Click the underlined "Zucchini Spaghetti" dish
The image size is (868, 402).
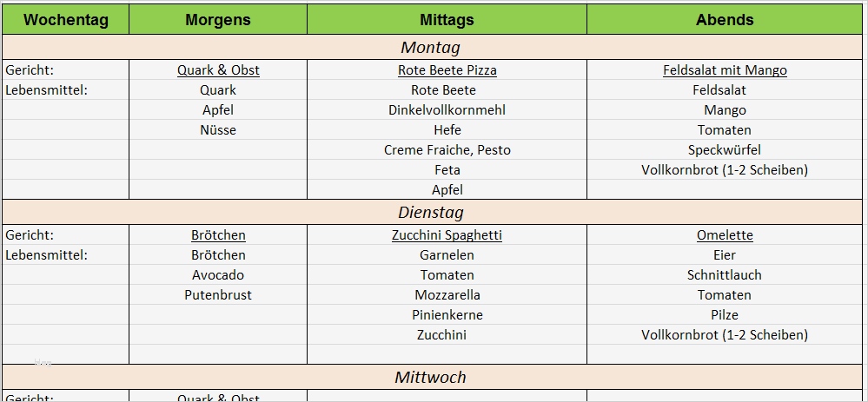(x=447, y=235)
